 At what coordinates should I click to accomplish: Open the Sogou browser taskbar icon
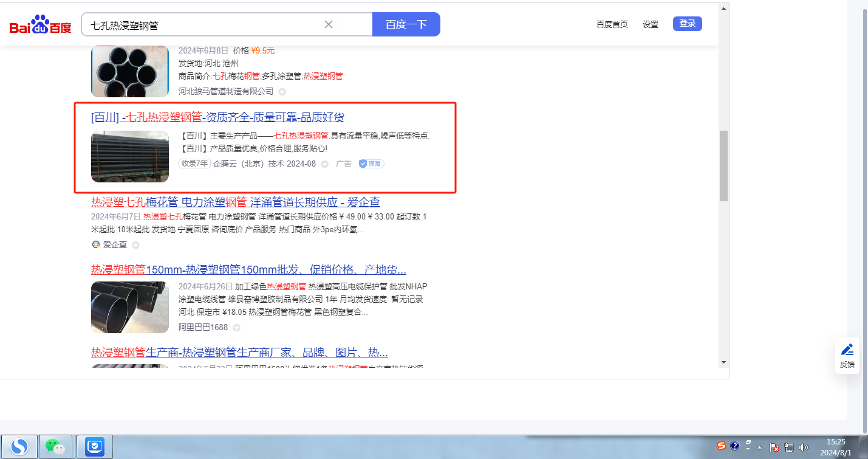click(x=19, y=447)
